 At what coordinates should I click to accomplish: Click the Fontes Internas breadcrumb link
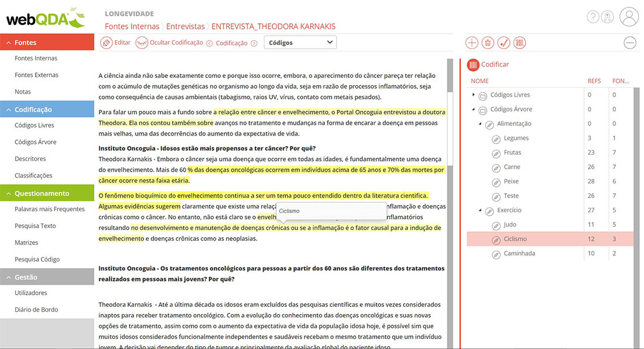click(132, 27)
